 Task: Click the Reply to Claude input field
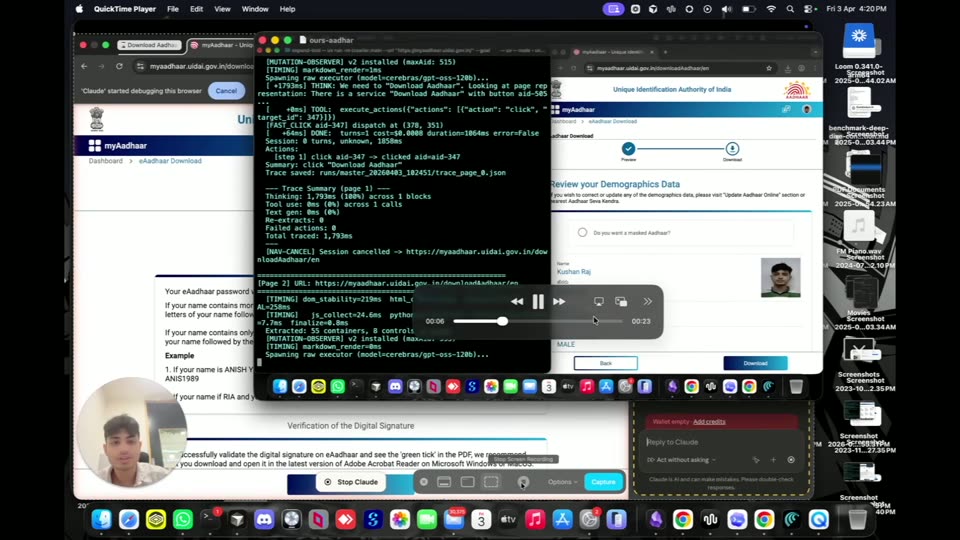click(x=722, y=442)
